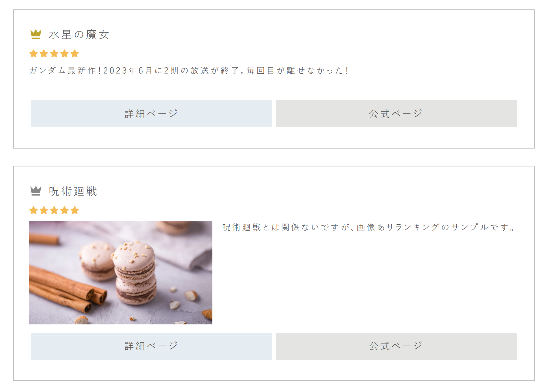Select the 呪術廻戦 title heading

click(x=73, y=191)
